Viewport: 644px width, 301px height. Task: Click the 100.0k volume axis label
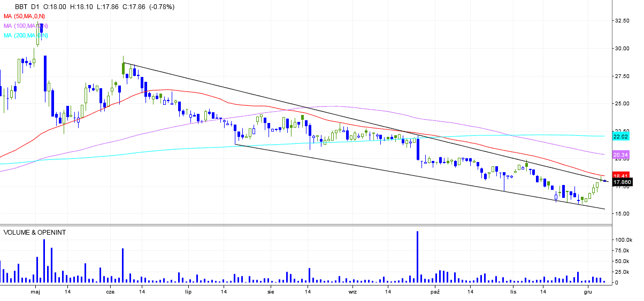[623, 240]
